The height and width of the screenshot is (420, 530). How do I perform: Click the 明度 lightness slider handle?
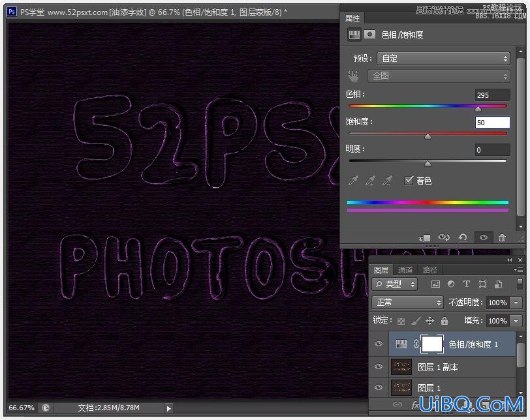coord(428,164)
